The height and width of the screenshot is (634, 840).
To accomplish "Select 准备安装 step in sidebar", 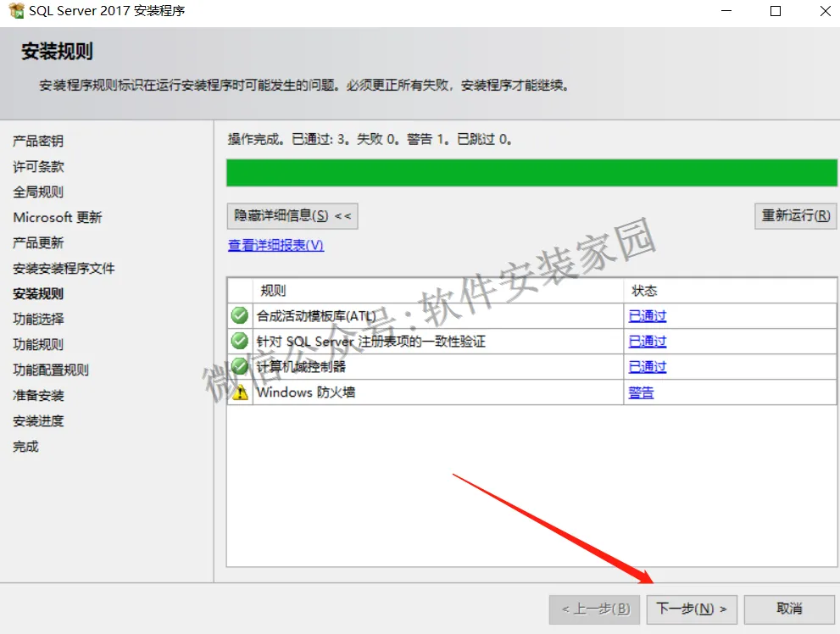I will pyautogui.click(x=38, y=396).
